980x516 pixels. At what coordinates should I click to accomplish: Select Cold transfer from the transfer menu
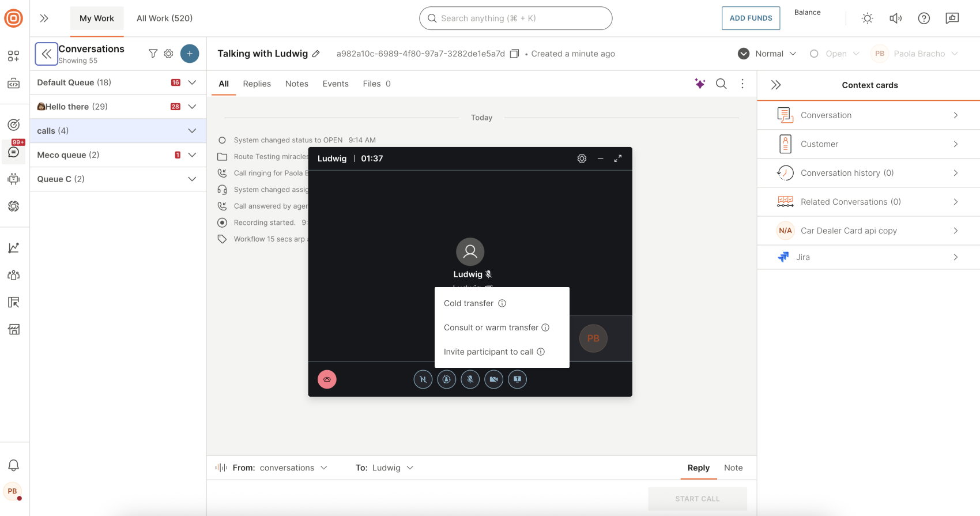point(469,303)
